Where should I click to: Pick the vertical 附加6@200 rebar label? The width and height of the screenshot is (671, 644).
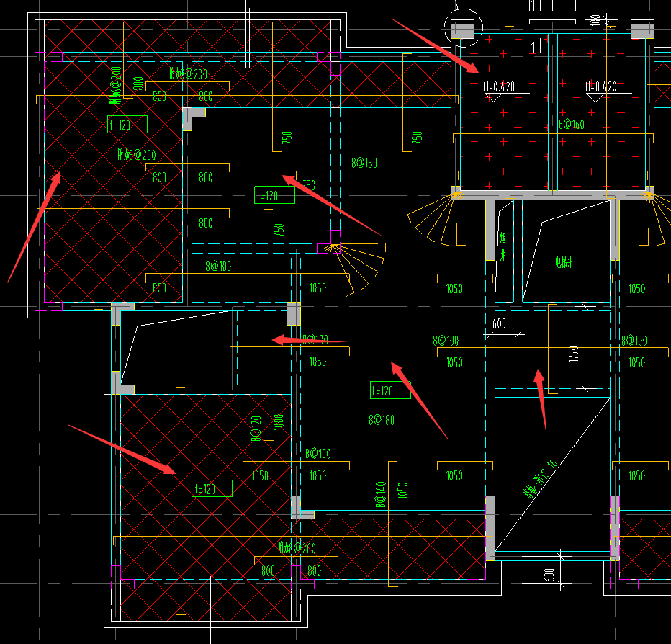(115, 85)
